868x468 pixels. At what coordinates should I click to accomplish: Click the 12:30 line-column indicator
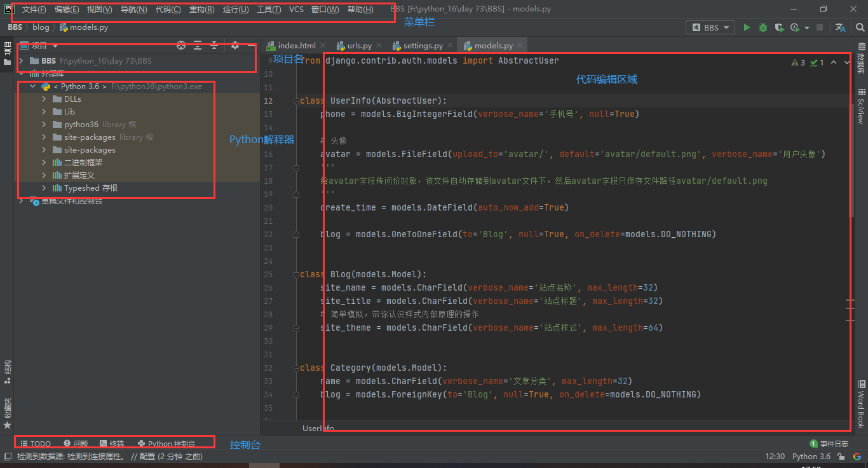[775, 456]
